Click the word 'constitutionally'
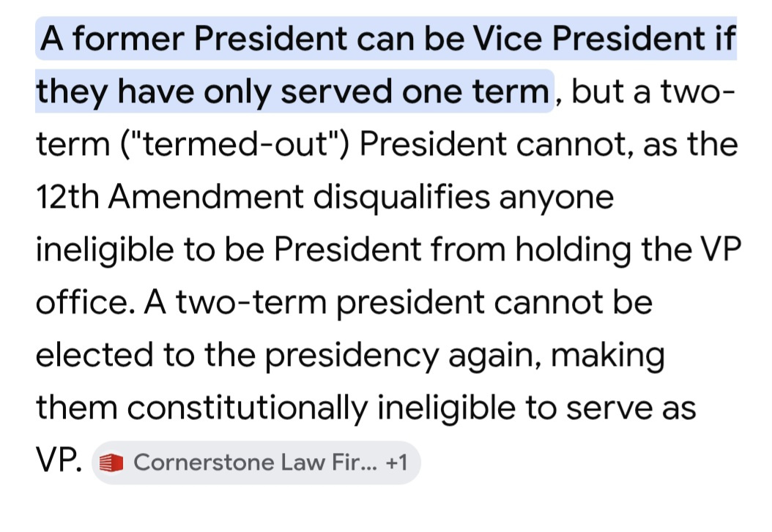 (x=248, y=408)
